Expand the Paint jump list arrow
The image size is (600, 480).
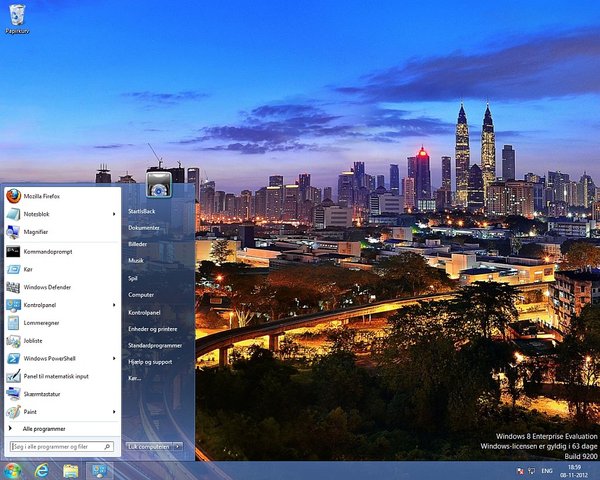point(115,411)
